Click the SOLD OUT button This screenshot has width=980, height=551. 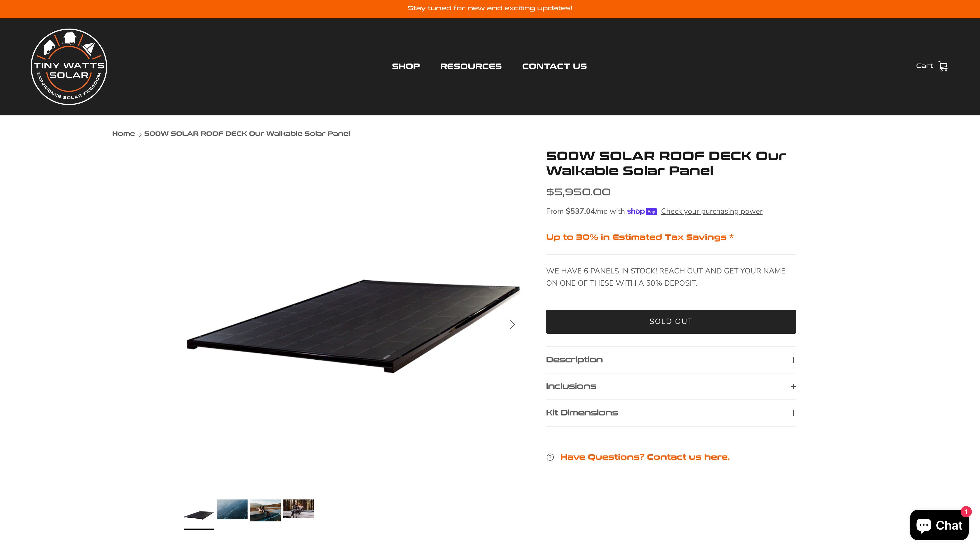[x=671, y=322]
